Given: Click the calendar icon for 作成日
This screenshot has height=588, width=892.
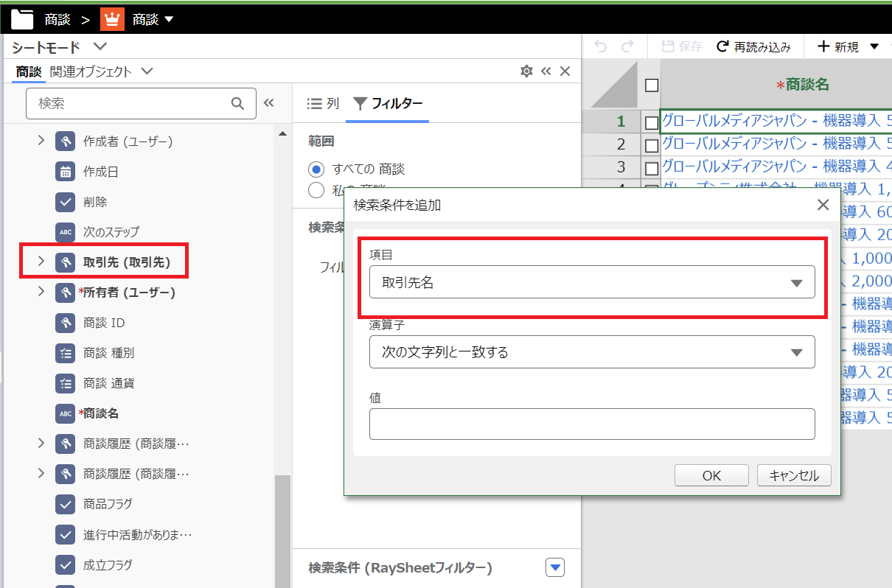Looking at the screenshot, I should point(66,172).
